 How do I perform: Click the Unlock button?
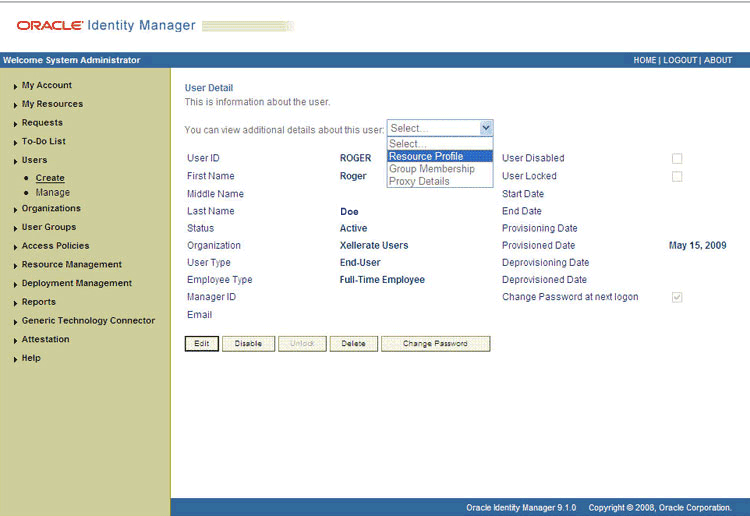pyautogui.click(x=302, y=343)
